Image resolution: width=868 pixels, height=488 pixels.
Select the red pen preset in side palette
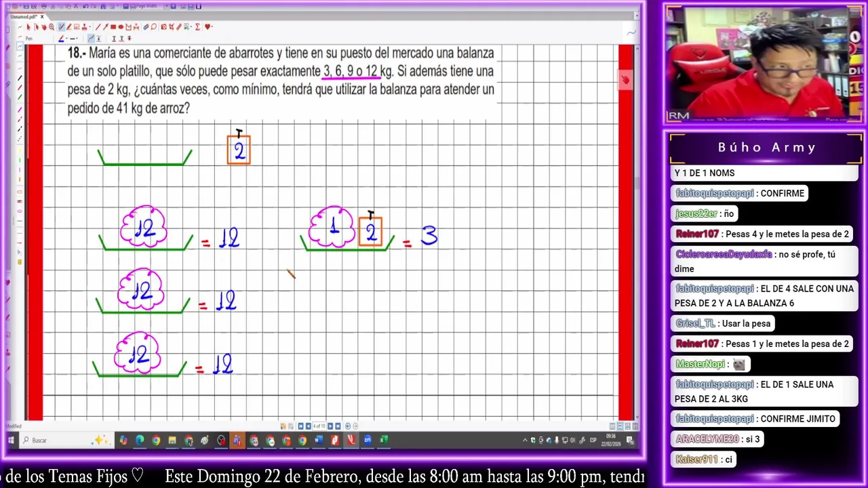pyautogui.click(x=20, y=87)
